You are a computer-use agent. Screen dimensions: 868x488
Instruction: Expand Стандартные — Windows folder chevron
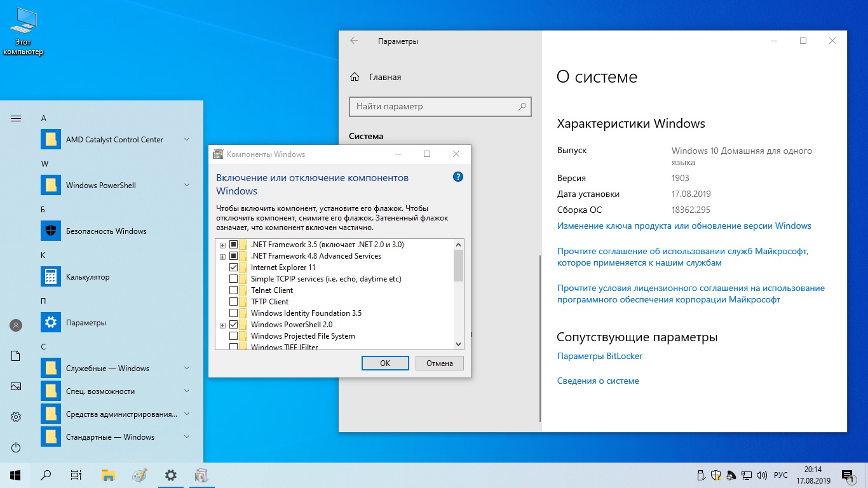coord(187,437)
